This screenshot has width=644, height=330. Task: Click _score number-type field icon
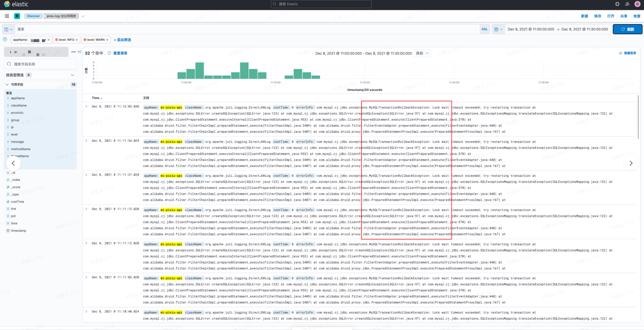(8, 187)
